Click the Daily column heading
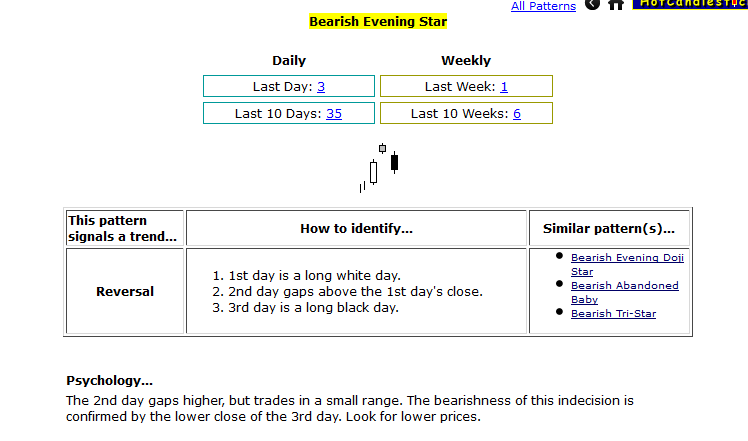 tap(289, 61)
